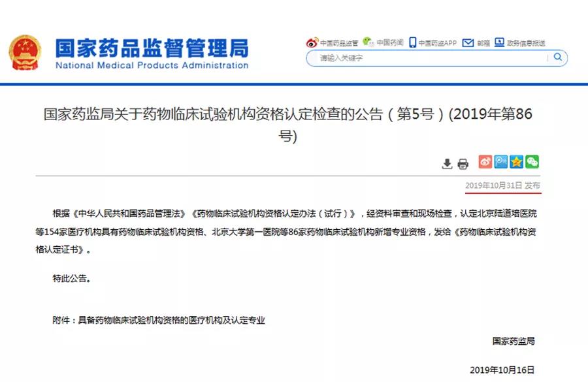Click the 特此公告 line
588x382 pixels.
(x=72, y=279)
